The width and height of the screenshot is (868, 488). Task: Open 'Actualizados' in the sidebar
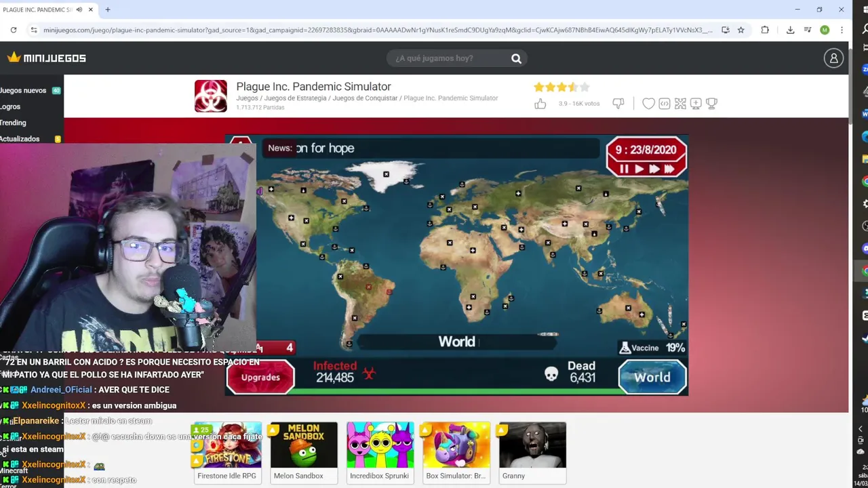(20, 139)
